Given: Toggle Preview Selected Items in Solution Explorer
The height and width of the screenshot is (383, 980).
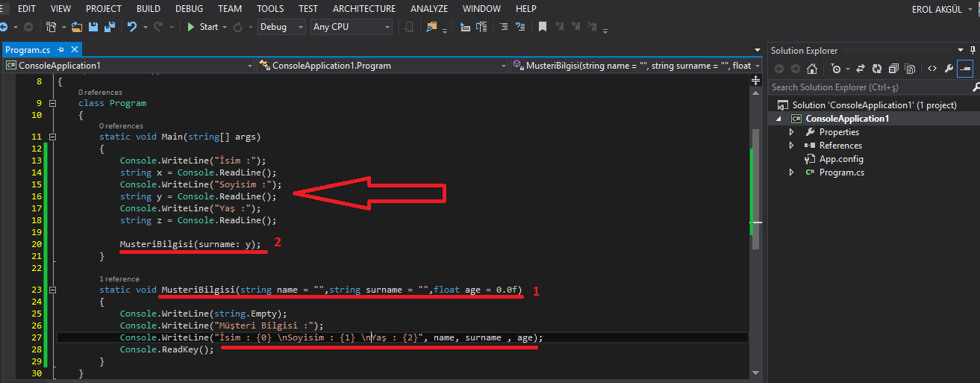Looking at the screenshot, I should (x=965, y=69).
